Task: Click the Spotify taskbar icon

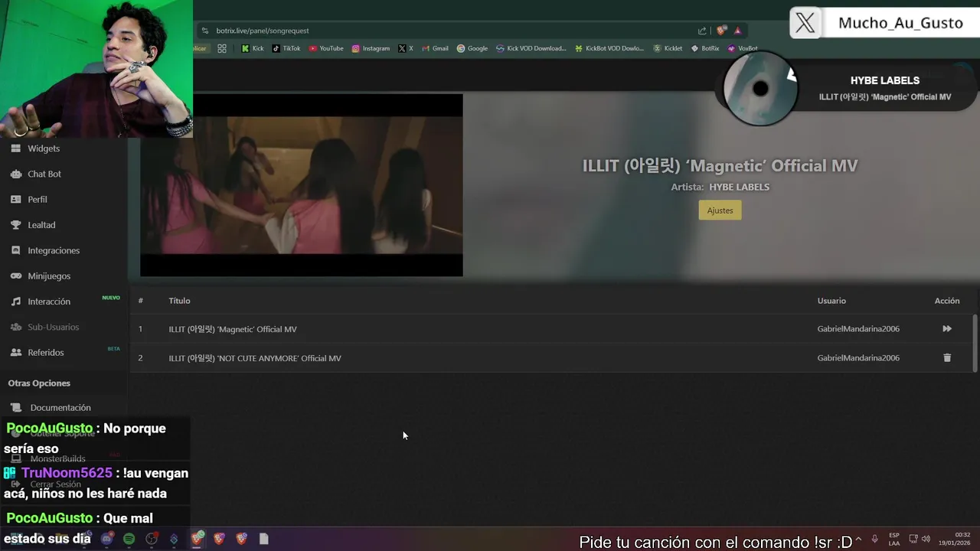Action: click(129, 539)
